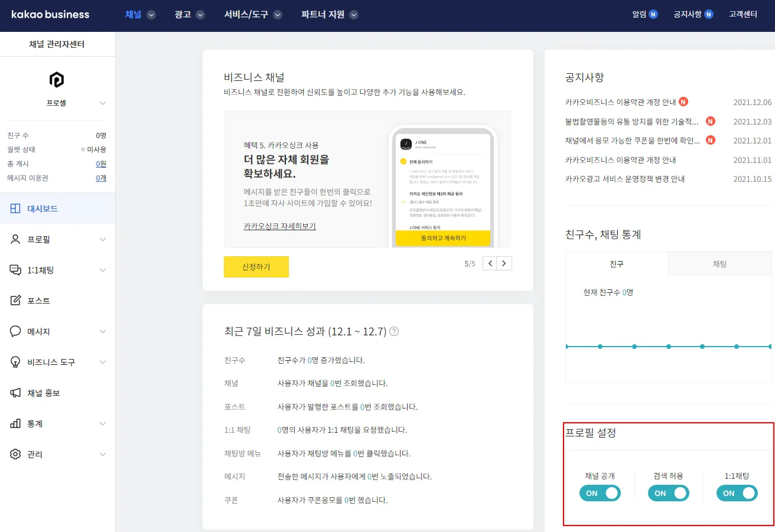Switch to the 채팅 statistics tab

(x=719, y=263)
